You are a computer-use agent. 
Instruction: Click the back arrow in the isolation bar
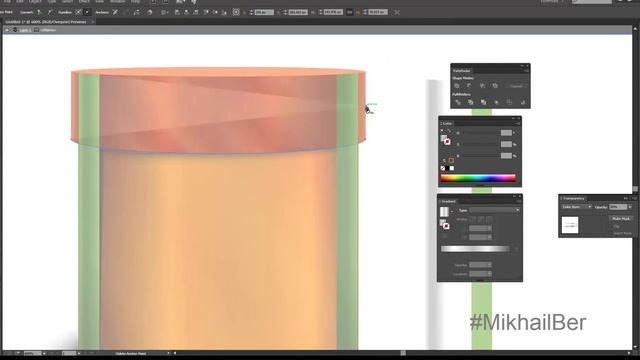click(7, 30)
